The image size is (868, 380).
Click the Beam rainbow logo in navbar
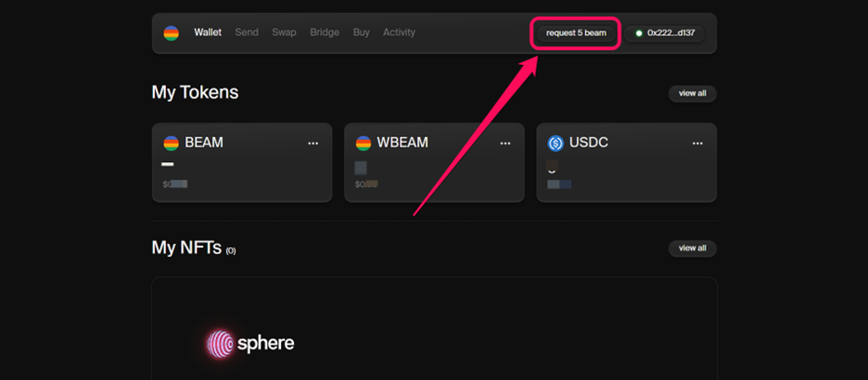171,33
